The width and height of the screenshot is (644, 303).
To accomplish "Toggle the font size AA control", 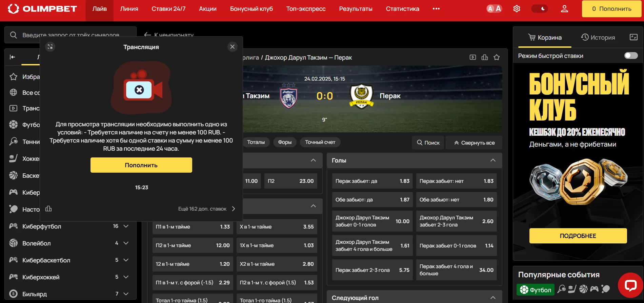I will [494, 9].
